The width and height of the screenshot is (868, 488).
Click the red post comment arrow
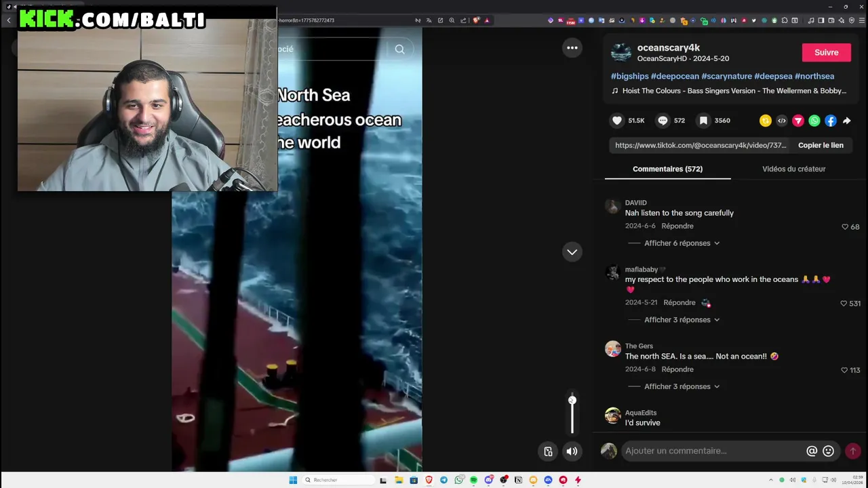[x=853, y=451]
